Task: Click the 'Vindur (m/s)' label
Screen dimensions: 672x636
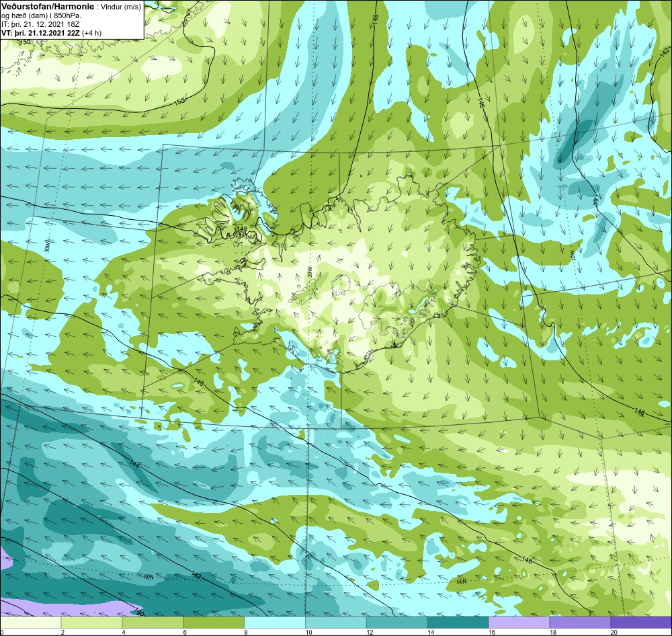Action: [x=121, y=7]
